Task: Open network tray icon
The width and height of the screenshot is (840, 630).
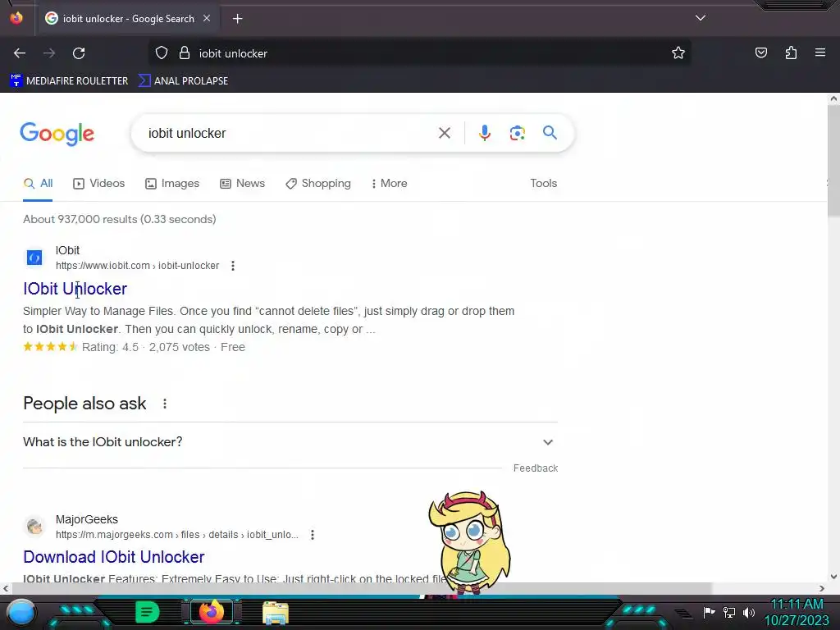Action: 728,612
